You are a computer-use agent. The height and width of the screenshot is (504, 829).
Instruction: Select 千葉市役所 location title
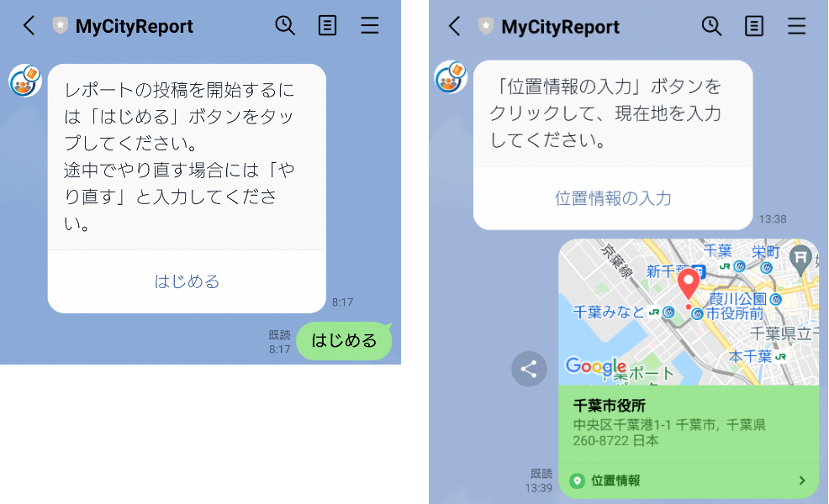pyautogui.click(x=609, y=405)
